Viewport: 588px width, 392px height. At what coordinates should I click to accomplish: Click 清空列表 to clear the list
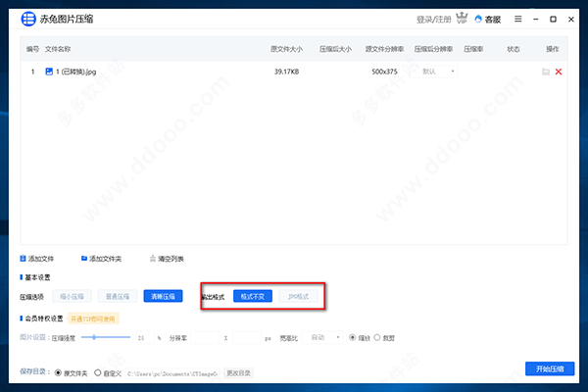(x=167, y=259)
